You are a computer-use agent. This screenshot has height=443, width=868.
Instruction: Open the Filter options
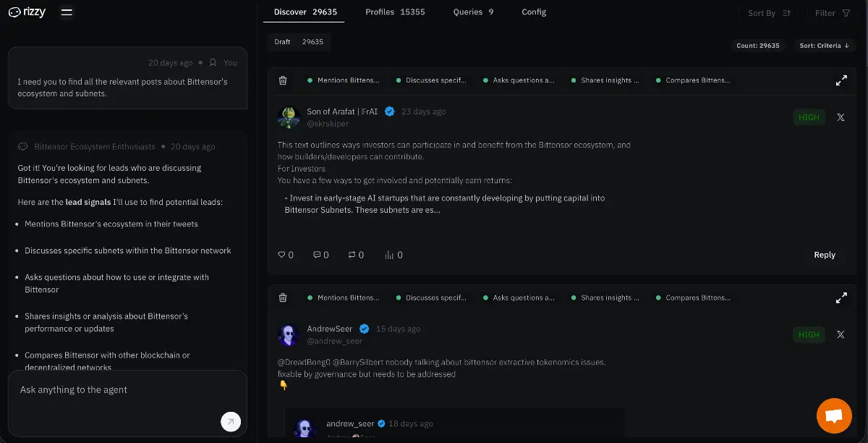(832, 13)
